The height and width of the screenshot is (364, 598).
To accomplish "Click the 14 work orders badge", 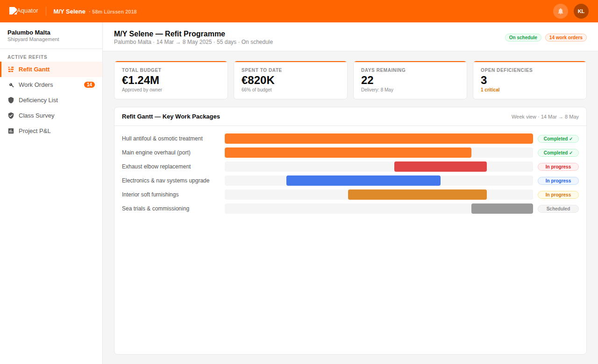I will point(566,37).
